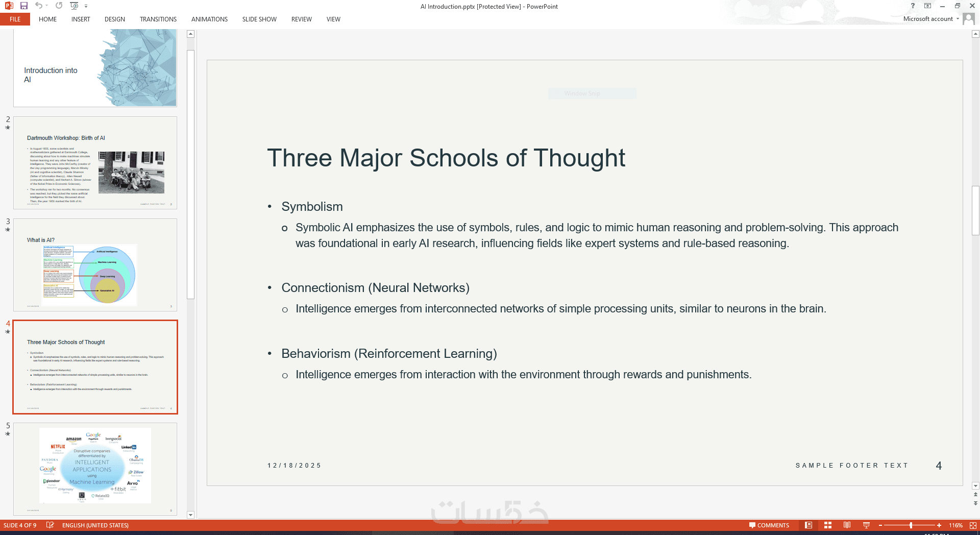Image resolution: width=980 pixels, height=535 pixels.
Task: Open the FILE tab
Action: point(15,19)
